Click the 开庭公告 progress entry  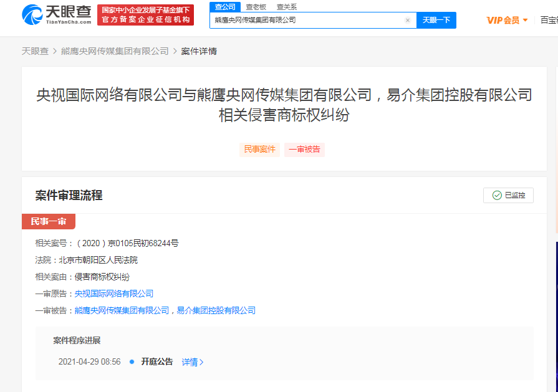tap(157, 362)
